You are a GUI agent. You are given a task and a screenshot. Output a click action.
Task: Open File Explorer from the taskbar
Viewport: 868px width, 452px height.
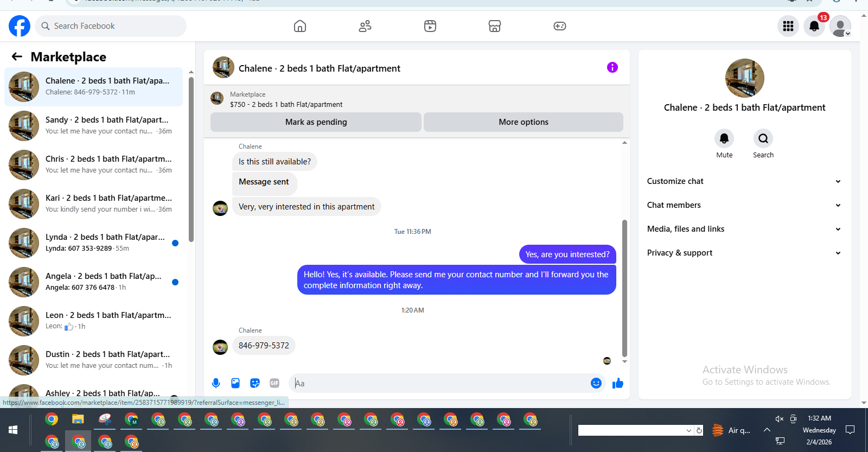78,419
